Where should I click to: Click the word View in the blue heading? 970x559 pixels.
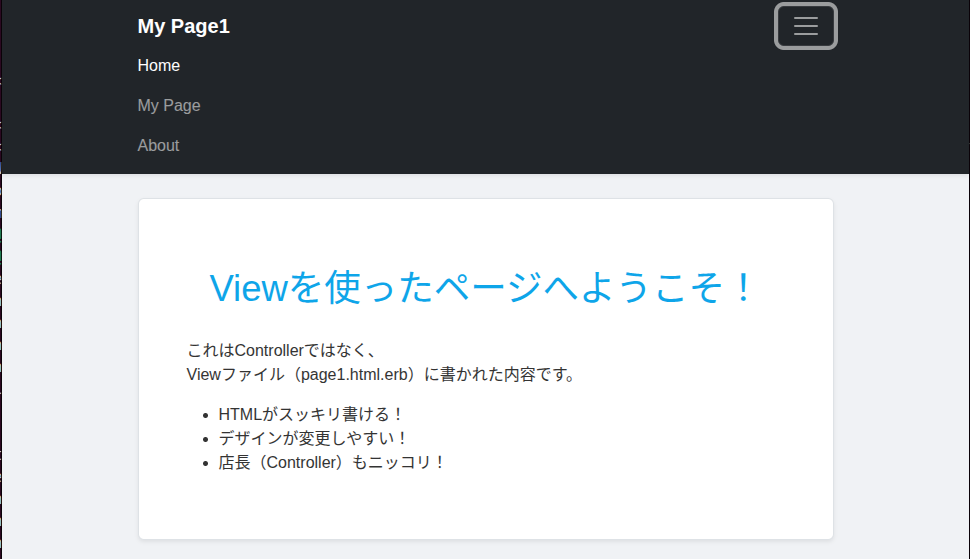tap(248, 288)
